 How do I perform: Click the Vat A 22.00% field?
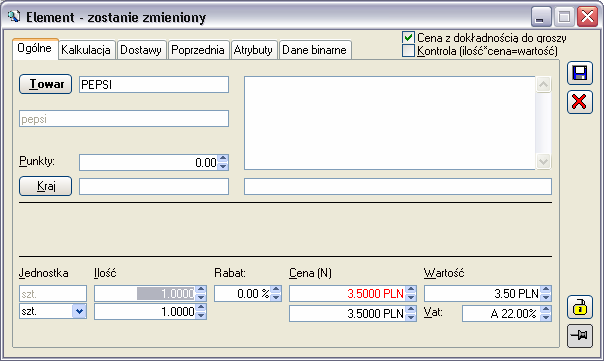501,313
